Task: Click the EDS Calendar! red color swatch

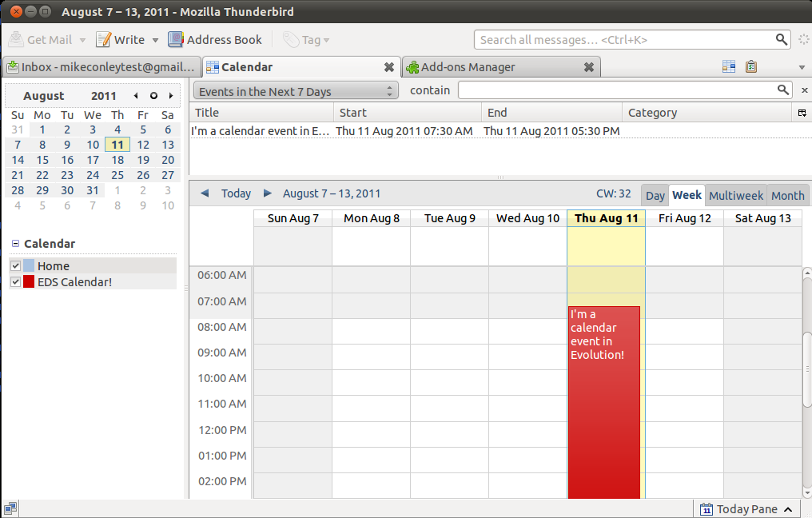Action: [29, 282]
